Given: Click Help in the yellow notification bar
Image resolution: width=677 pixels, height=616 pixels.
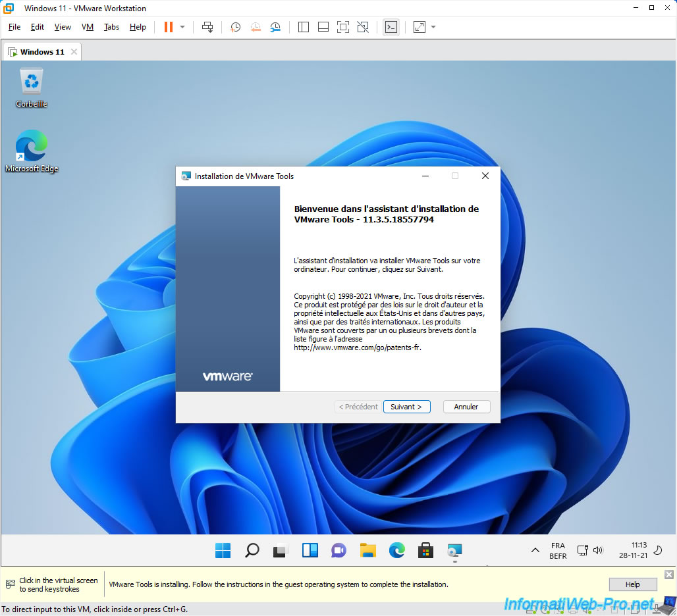Looking at the screenshot, I should (632, 584).
